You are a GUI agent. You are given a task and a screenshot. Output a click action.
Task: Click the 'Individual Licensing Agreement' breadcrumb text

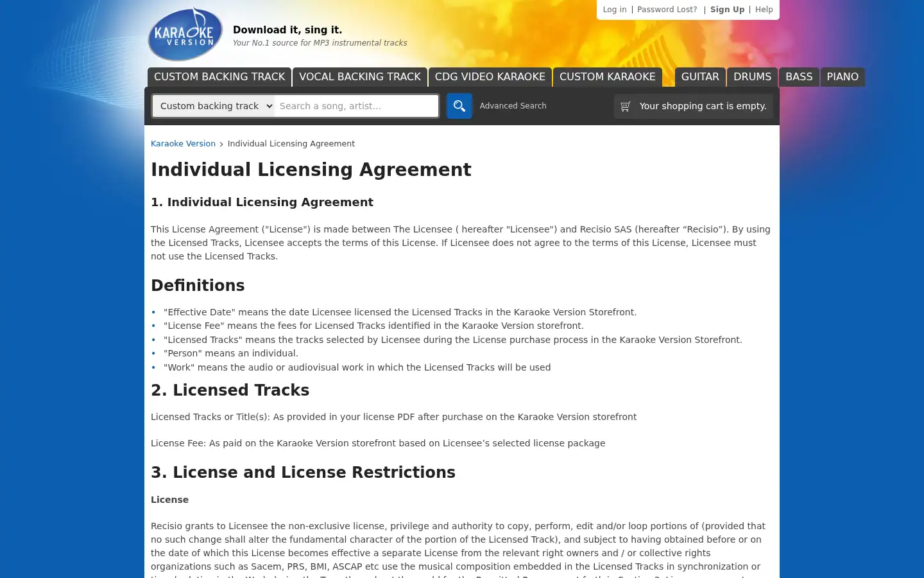coord(291,144)
